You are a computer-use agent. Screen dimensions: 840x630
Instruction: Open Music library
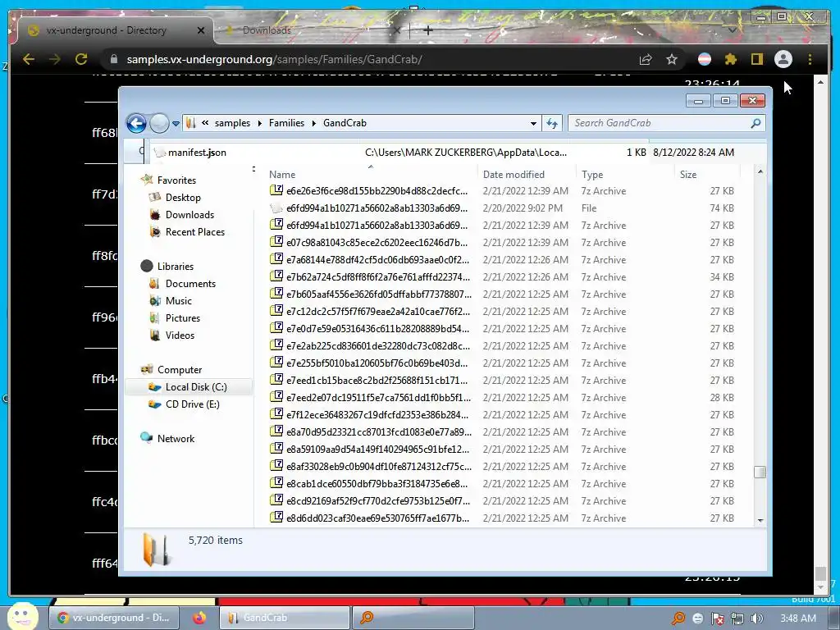click(178, 301)
